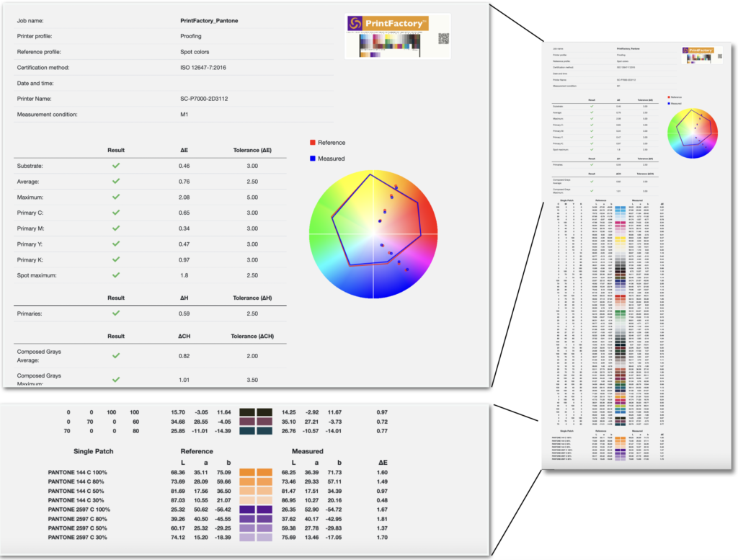Select the ΔE value 0.77 in the patch table

382,431
